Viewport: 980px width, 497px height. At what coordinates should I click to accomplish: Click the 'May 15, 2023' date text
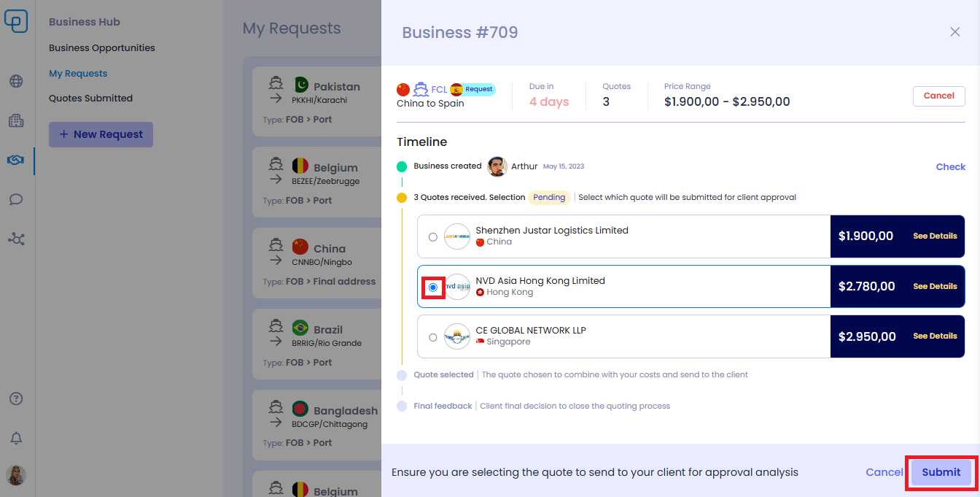pos(564,166)
